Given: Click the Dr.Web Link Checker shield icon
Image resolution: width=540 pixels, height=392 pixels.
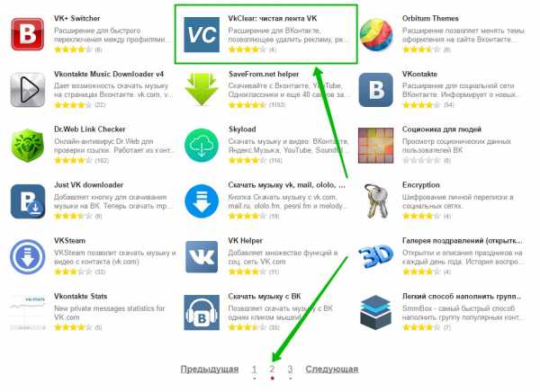Looking at the screenshot, I should (x=28, y=146).
